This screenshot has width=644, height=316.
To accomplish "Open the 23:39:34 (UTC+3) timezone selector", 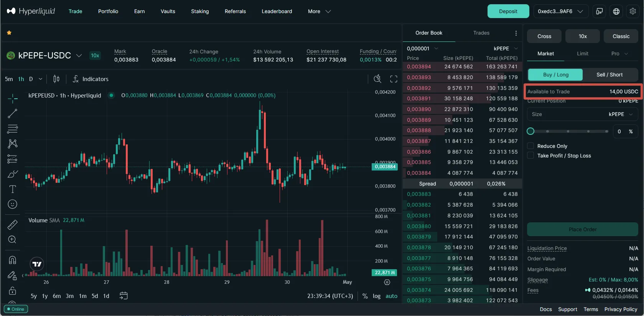I will tap(330, 296).
